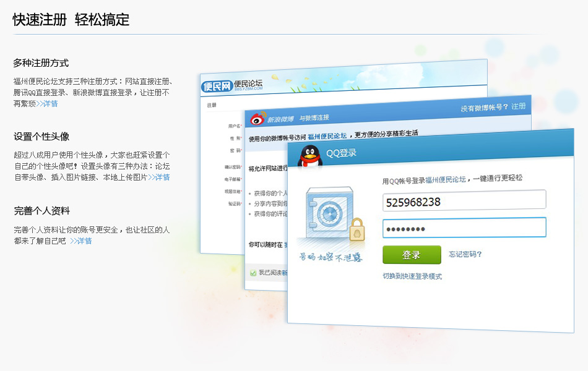Click the Sina Weibo eye logo
Viewport: 588px width, 371px height.
pos(258,118)
